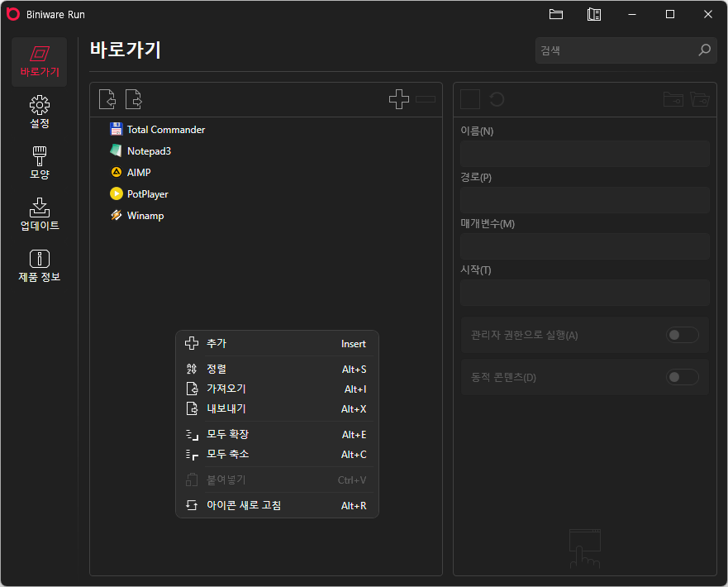Click the Total Commander floppy icon
Image resolution: width=728 pixels, height=587 pixels.
[x=116, y=129]
